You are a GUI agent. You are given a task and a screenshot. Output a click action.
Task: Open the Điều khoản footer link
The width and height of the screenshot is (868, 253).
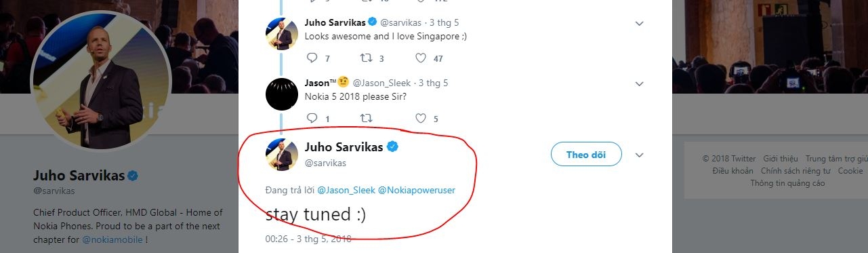point(733,171)
